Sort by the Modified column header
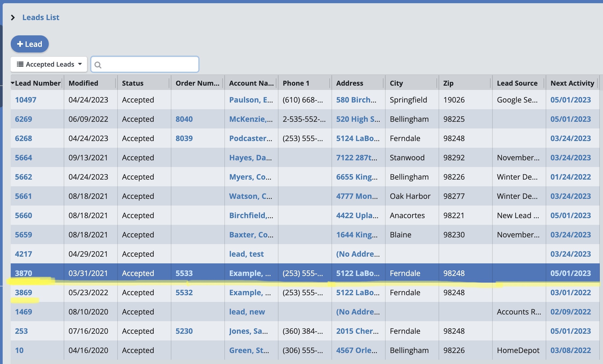603x364 pixels. [x=83, y=83]
